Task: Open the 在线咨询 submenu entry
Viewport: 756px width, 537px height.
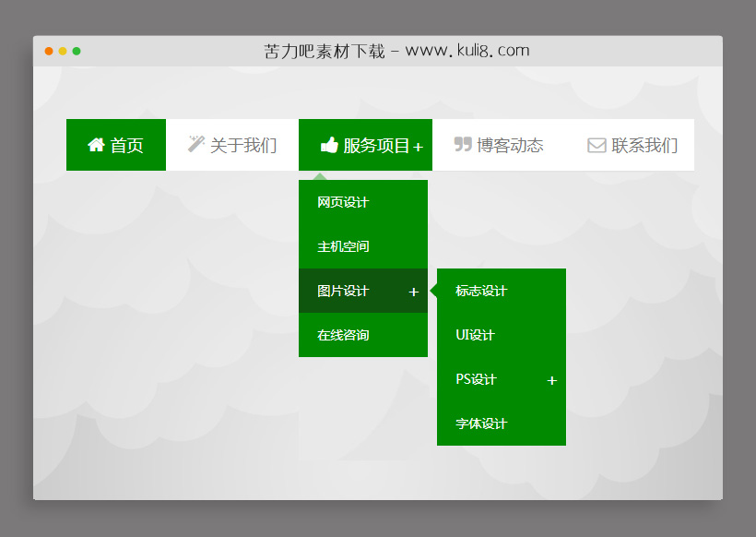Action: pos(344,335)
